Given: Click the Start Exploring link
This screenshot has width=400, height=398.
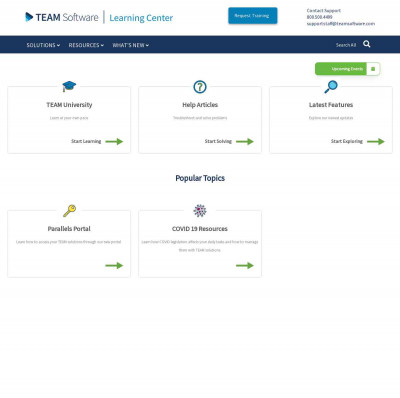Looking at the screenshot, I should pos(347,141).
